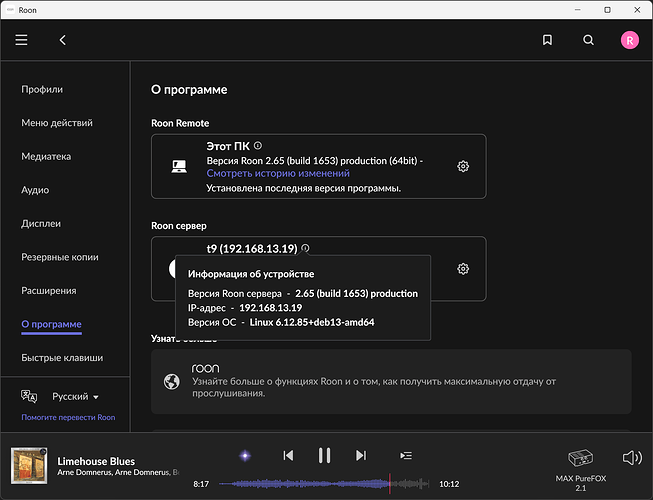Click IP-адрес 192.168.13.19 value in tooltip
Image resolution: width=653 pixels, height=500 pixels.
pos(271,308)
